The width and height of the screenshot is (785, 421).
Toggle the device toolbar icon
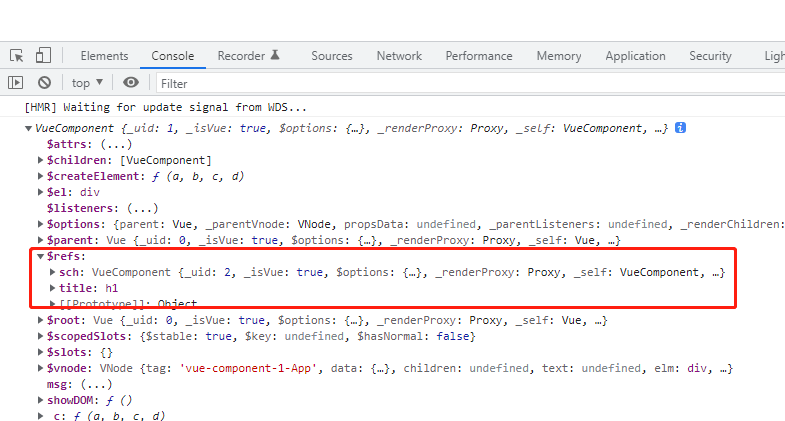(43, 55)
